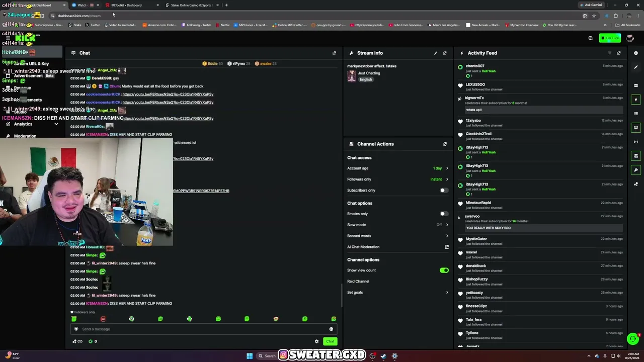Toggle the Subscribers only switch
This screenshot has height=362, width=644.
click(x=444, y=191)
